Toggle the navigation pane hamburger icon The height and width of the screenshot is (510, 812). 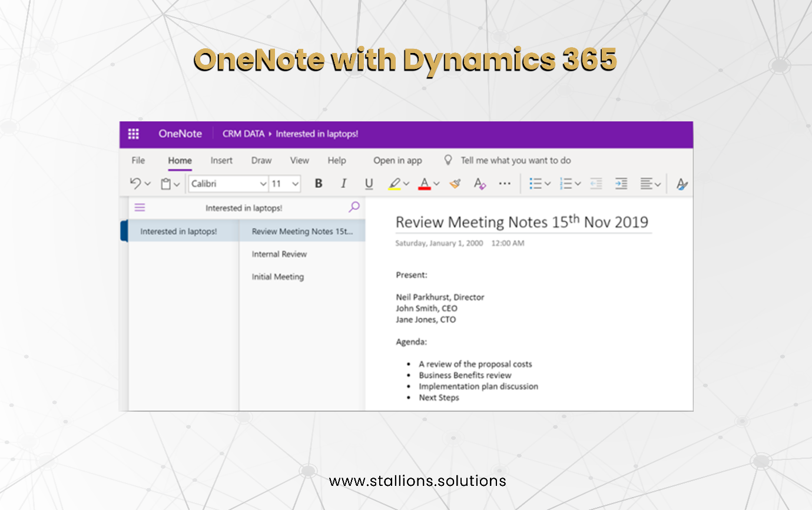[x=140, y=207]
